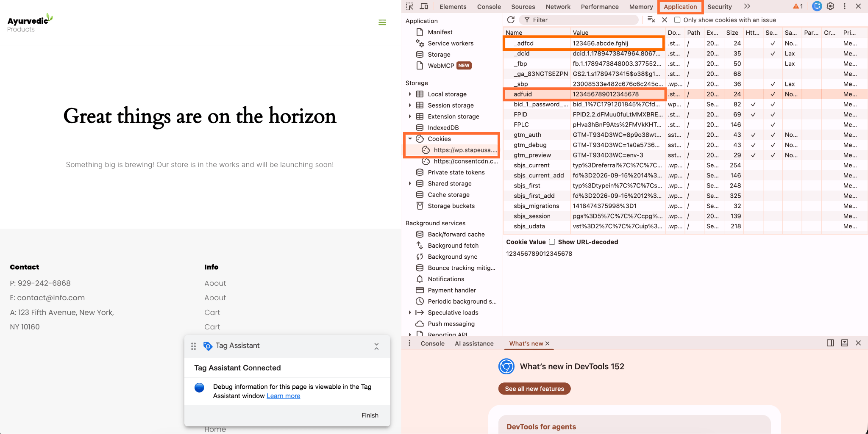Expand the Local storage tree item
Image resolution: width=868 pixels, height=434 pixels.
coord(410,94)
